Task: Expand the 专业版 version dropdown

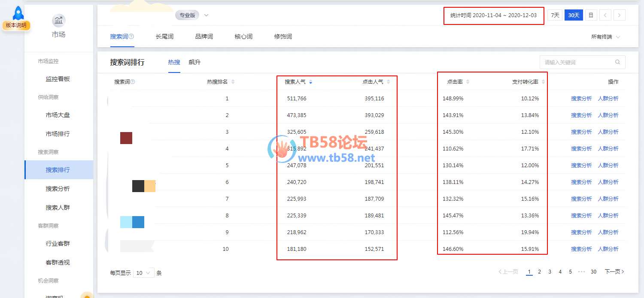Action: click(206, 15)
